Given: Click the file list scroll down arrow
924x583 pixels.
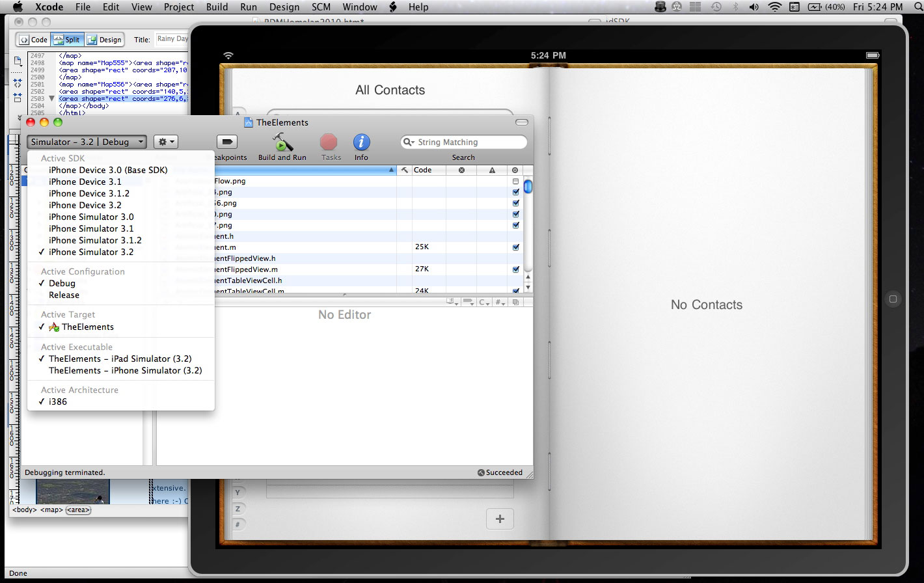Looking at the screenshot, I should click(528, 287).
